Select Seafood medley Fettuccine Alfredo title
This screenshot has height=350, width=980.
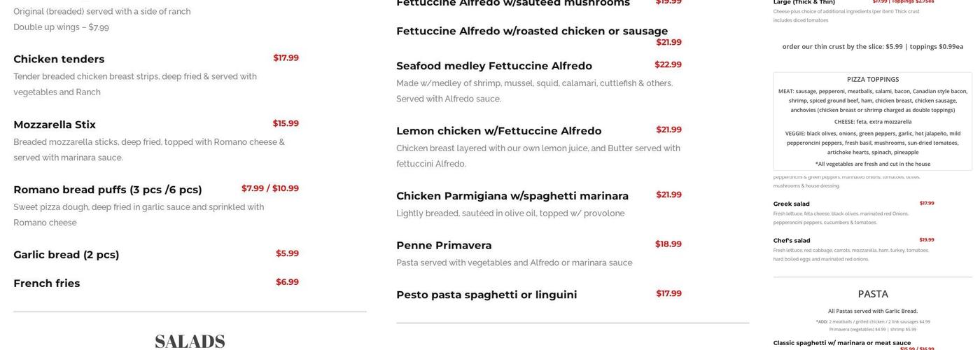[x=494, y=66]
